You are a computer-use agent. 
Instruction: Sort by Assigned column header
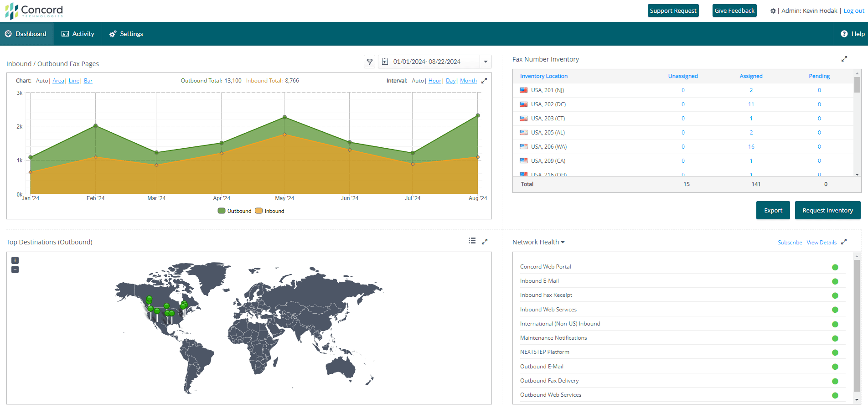tap(751, 76)
